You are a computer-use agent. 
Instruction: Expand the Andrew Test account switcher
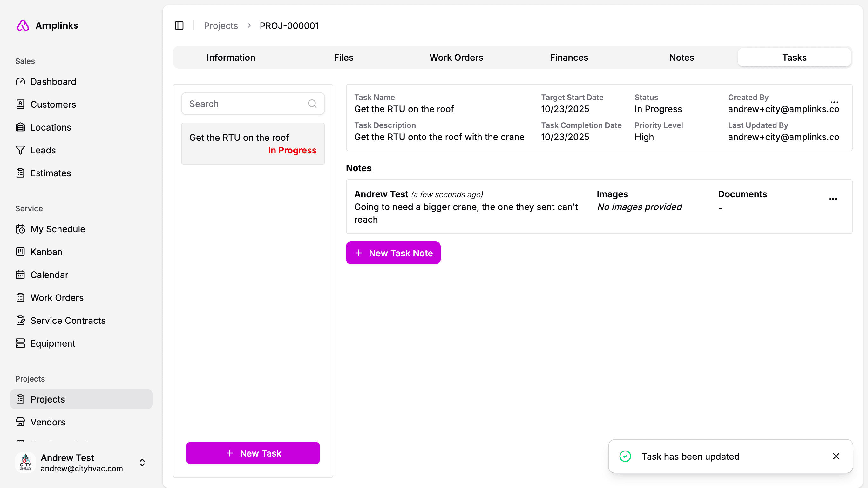142,462
